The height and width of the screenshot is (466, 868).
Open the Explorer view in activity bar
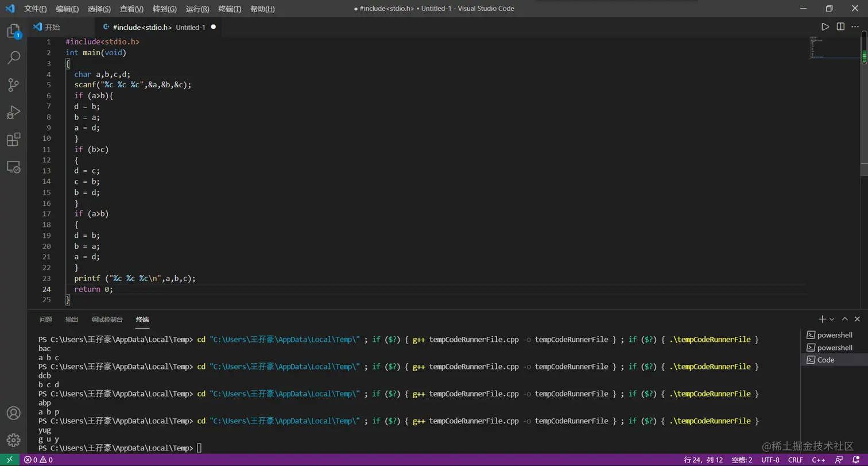[13, 32]
